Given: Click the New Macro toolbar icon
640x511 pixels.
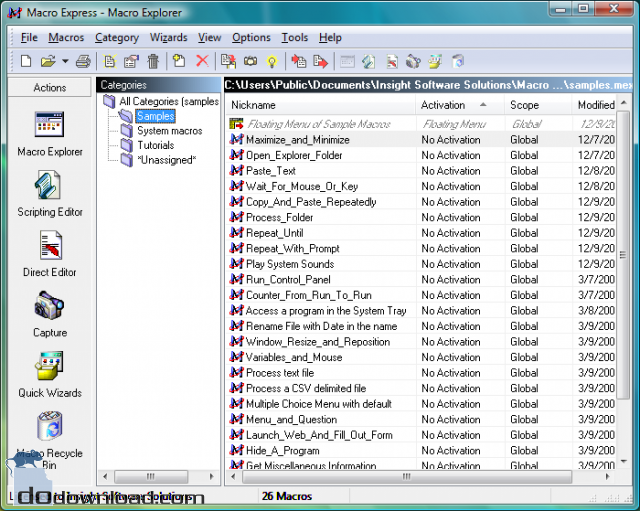Looking at the screenshot, I should pos(110,61).
